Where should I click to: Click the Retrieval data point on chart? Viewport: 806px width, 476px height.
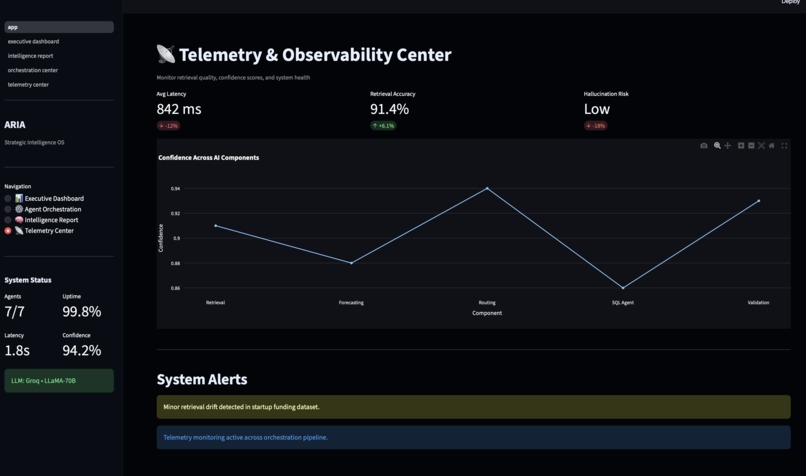click(x=215, y=226)
